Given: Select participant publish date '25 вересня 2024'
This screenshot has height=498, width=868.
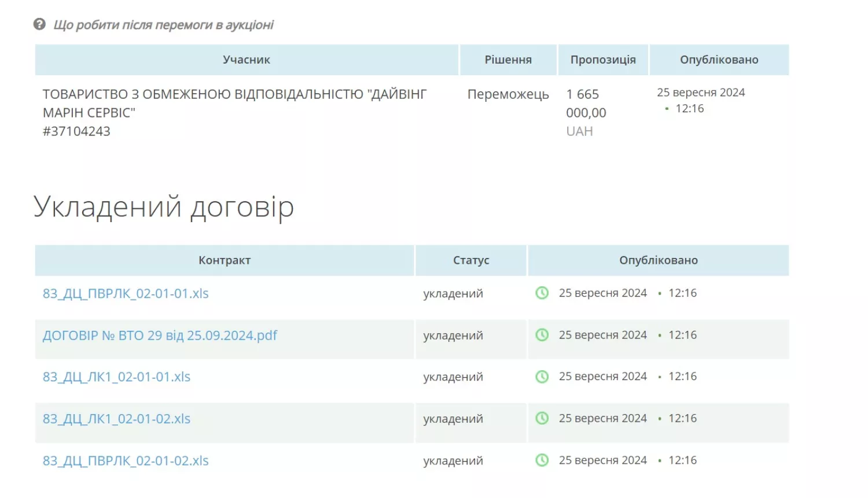Looking at the screenshot, I should tap(701, 93).
